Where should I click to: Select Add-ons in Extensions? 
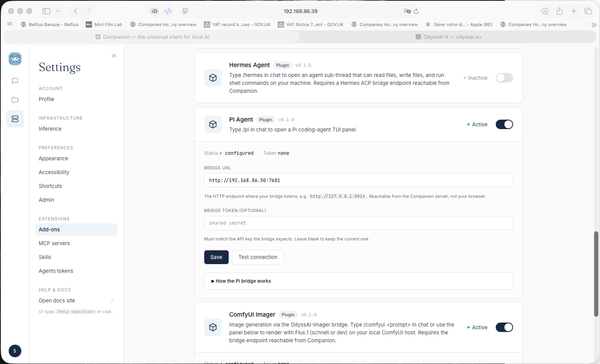click(x=76, y=229)
